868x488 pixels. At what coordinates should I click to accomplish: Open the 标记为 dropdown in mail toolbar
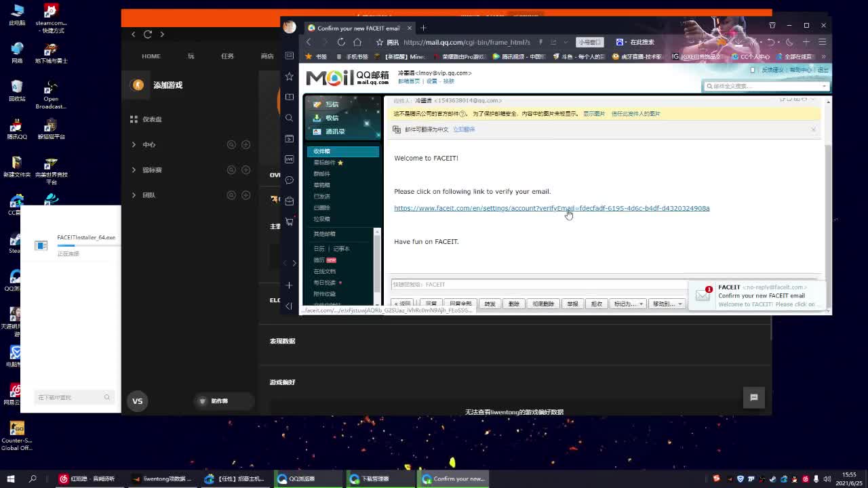[628, 304]
